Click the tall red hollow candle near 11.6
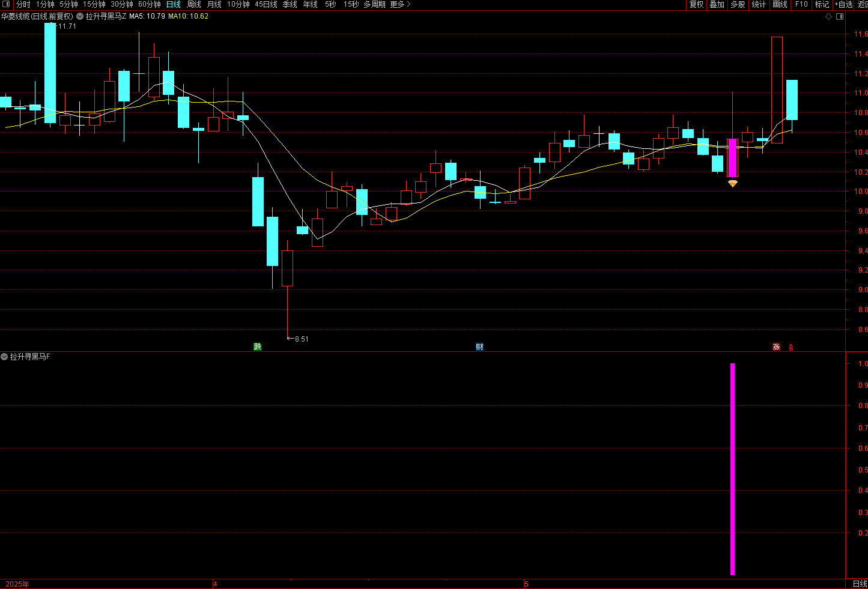This screenshot has width=868, height=589. click(x=777, y=90)
